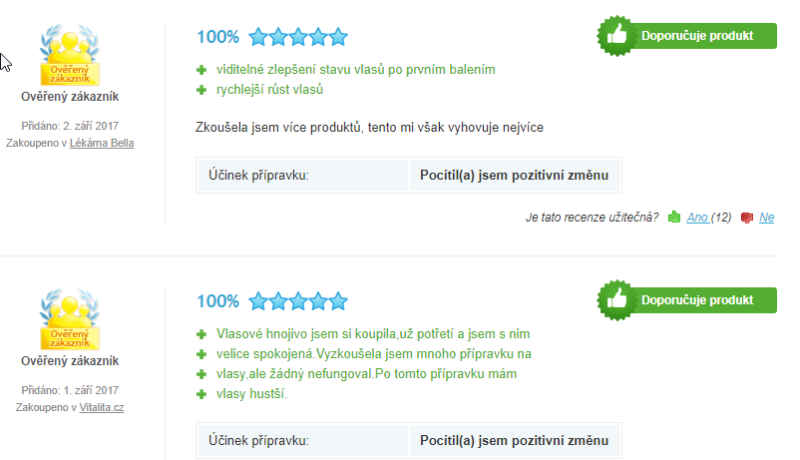
Task: Click the second review's green thumbs-up seal
Action: pyautogui.click(x=617, y=300)
